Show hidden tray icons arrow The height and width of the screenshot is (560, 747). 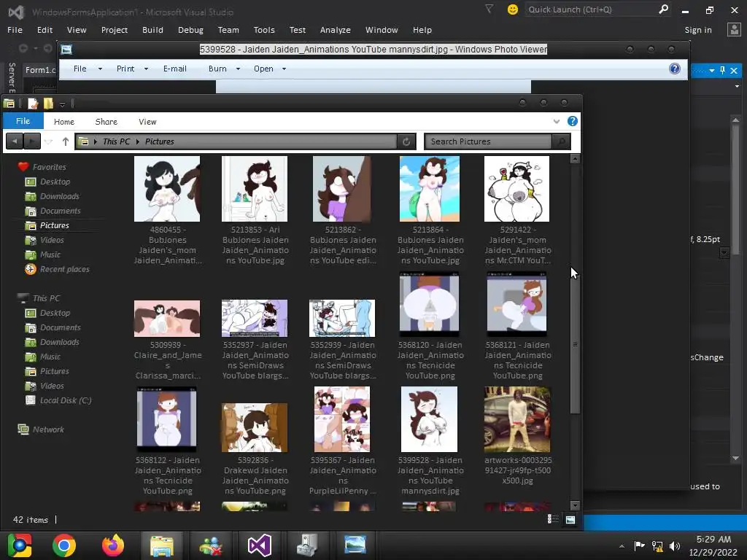[622, 546]
